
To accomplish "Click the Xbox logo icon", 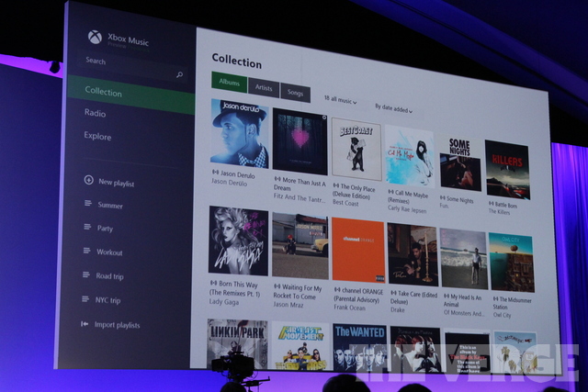I will click(x=95, y=38).
